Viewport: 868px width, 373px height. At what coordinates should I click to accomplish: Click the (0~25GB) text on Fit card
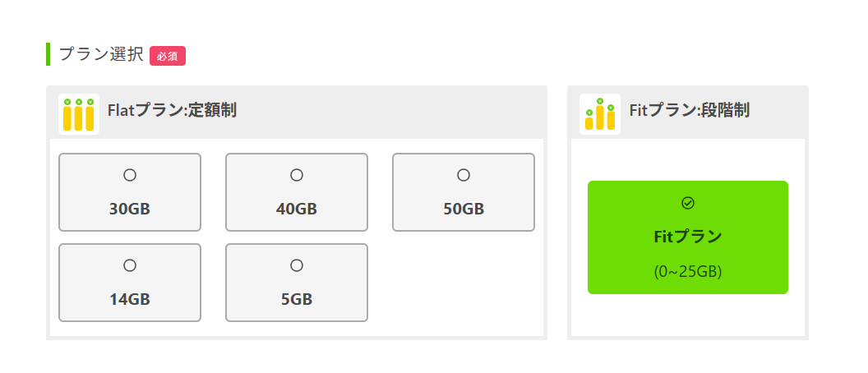tap(688, 271)
